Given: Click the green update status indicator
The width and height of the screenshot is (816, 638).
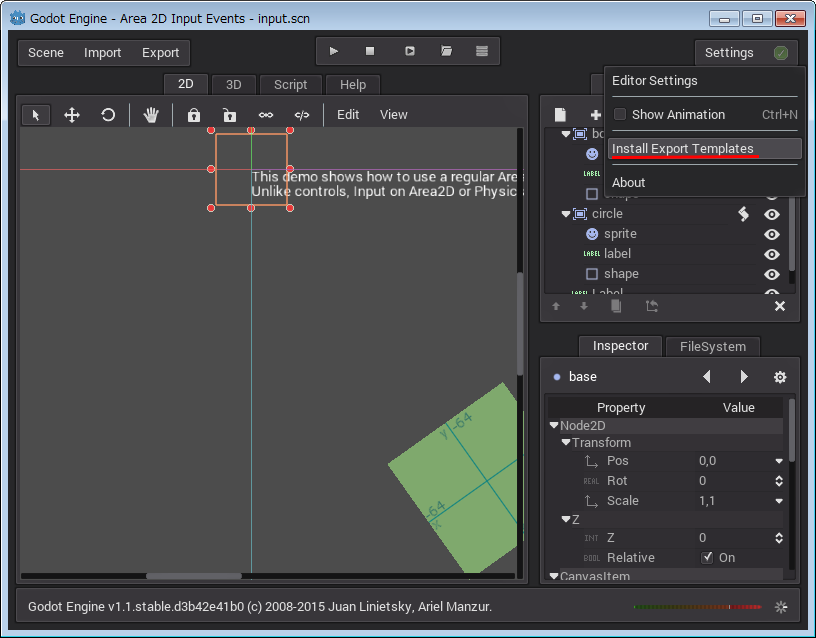Looking at the screenshot, I should point(781,53).
